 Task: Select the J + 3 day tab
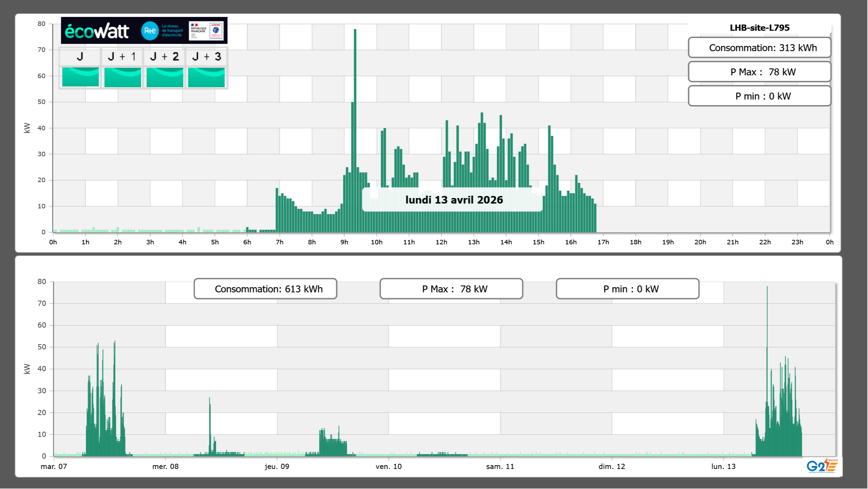tap(206, 57)
